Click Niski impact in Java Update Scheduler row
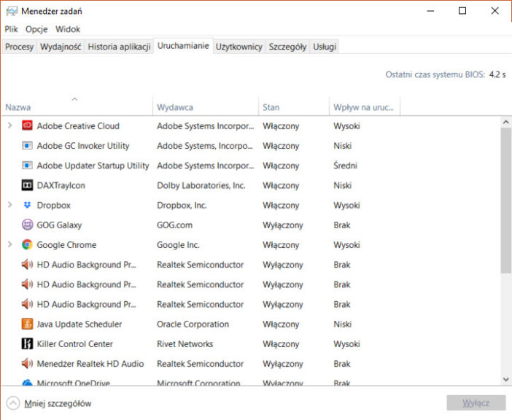Image resolution: width=512 pixels, height=420 pixels. point(342,324)
